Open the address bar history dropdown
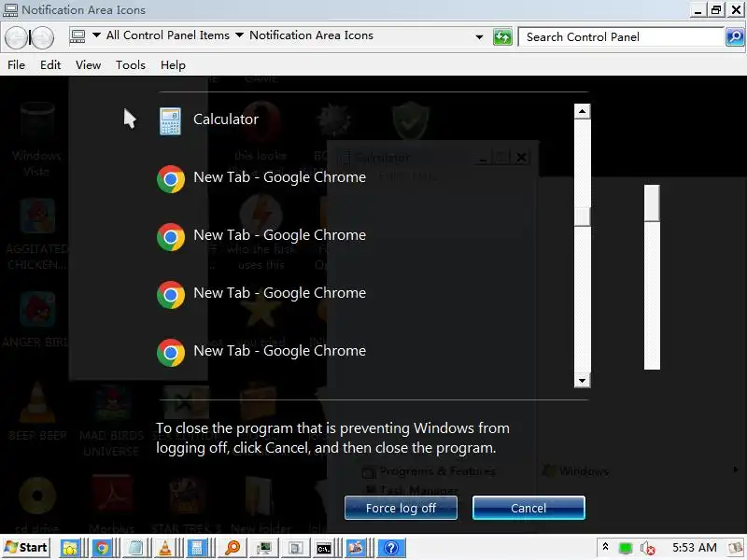This screenshot has width=747, height=560. tap(479, 36)
